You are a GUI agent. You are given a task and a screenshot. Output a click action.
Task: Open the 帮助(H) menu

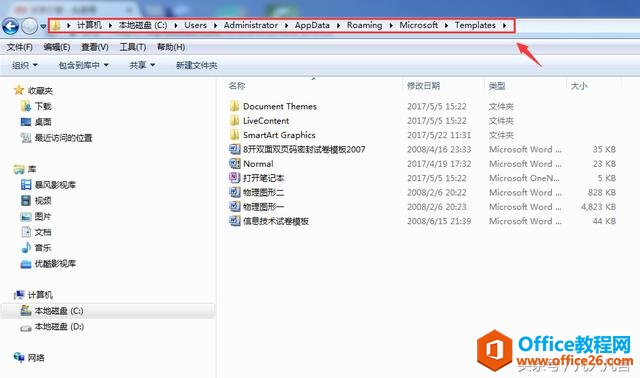171,47
